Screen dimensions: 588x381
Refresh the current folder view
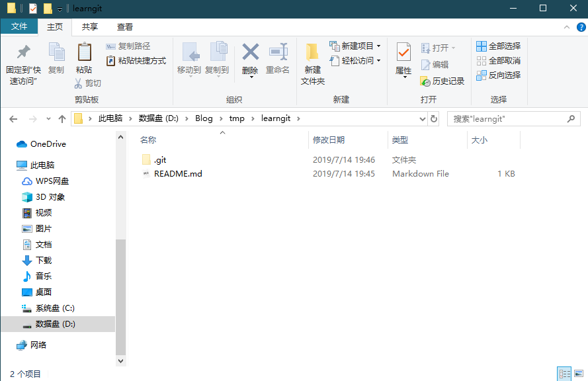click(x=434, y=119)
